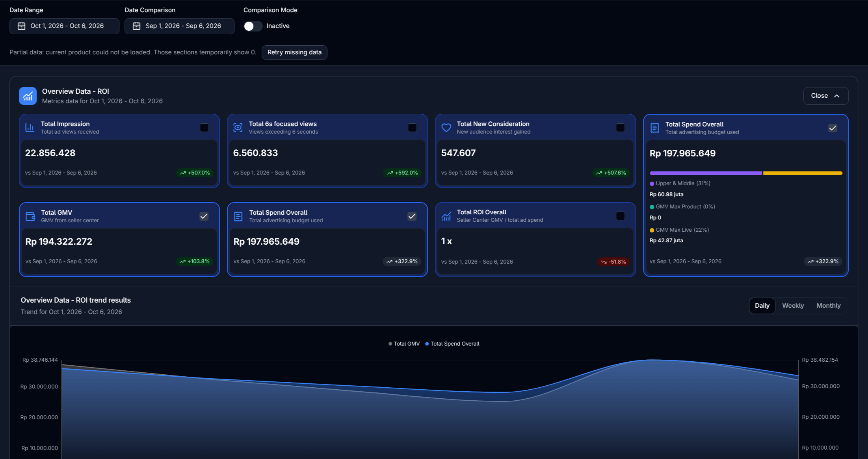Uncheck the Total GMV checkbox

coord(204,216)
